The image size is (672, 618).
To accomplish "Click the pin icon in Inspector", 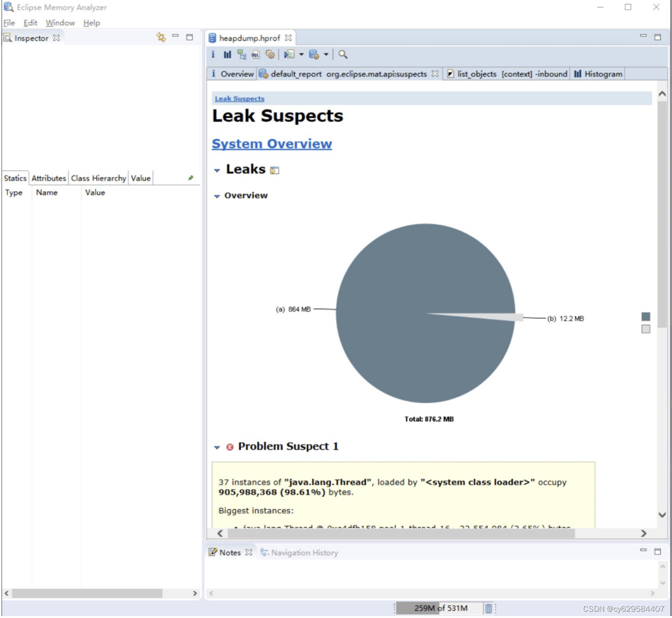I will click(x=191, y=178).
